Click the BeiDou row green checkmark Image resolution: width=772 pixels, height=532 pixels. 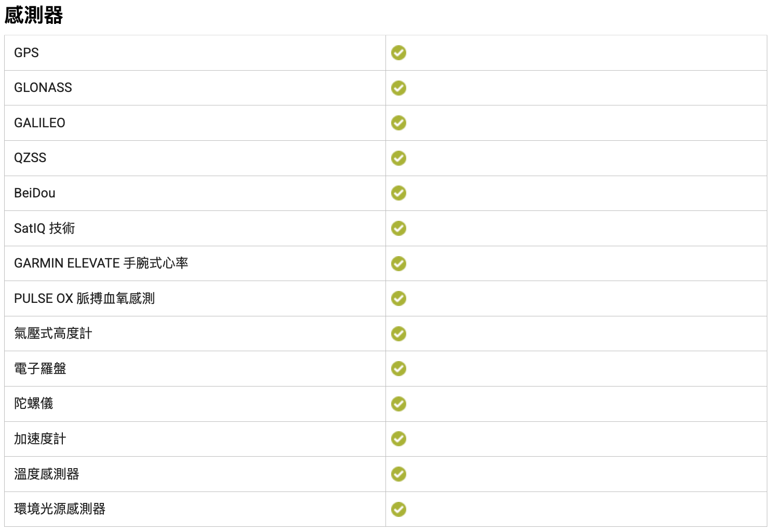point(398,193)
